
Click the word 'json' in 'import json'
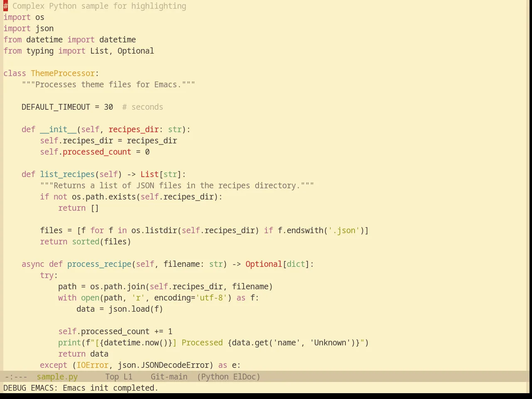click(x=44, y=28)
